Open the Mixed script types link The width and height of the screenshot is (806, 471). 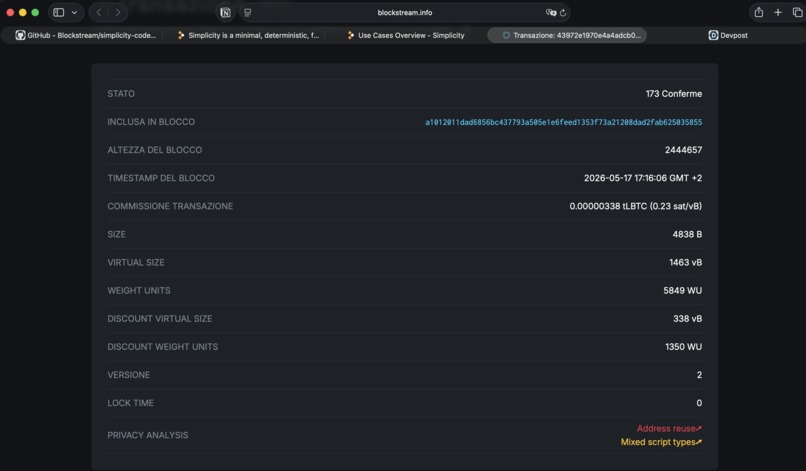click(661, 442)
